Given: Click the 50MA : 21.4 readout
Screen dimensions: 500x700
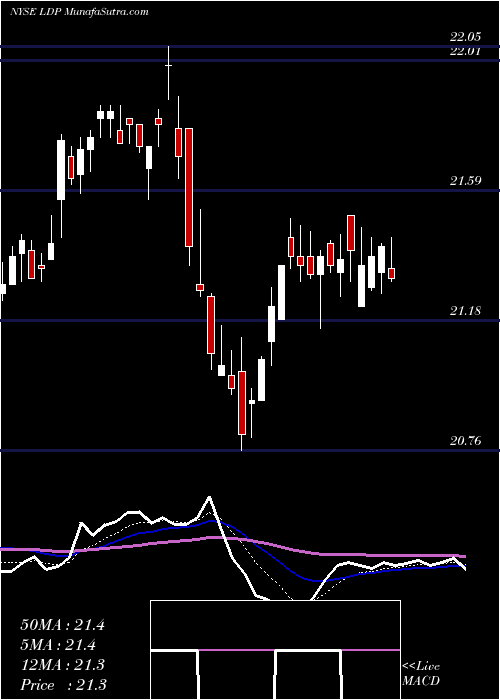Looking at the screenshot, I should [62, 625].
